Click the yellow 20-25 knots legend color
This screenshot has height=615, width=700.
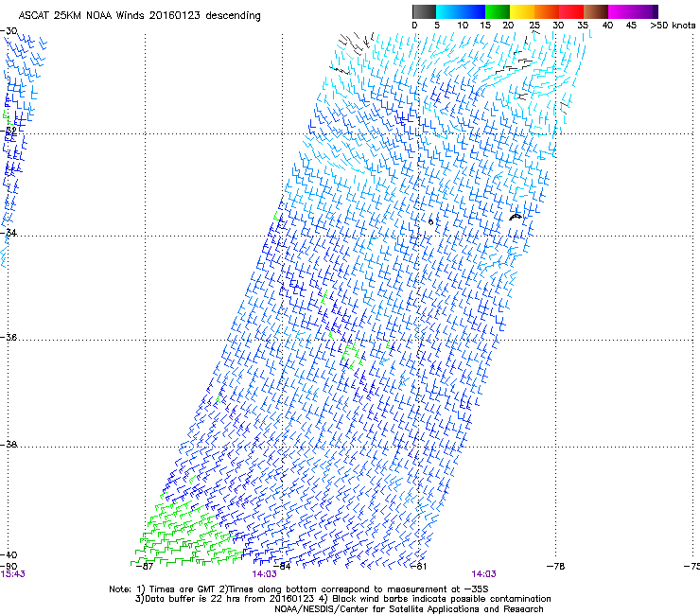pyautogui.click(x=522, y=11)
